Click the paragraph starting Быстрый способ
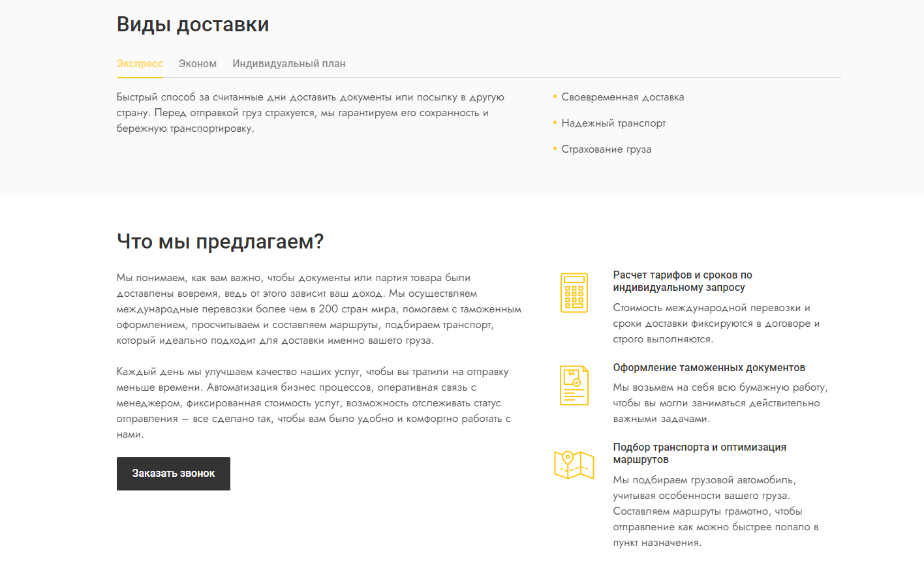 click(311, 113)
